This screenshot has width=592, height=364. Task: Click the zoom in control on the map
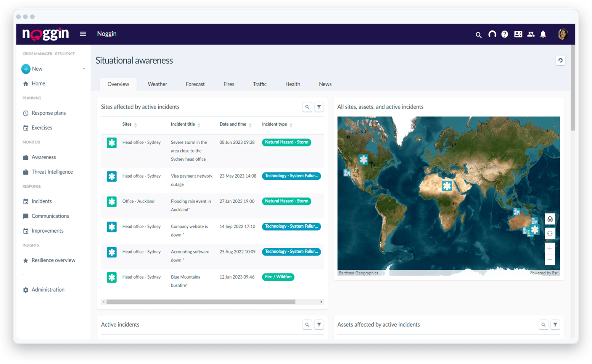click(550, 248)
